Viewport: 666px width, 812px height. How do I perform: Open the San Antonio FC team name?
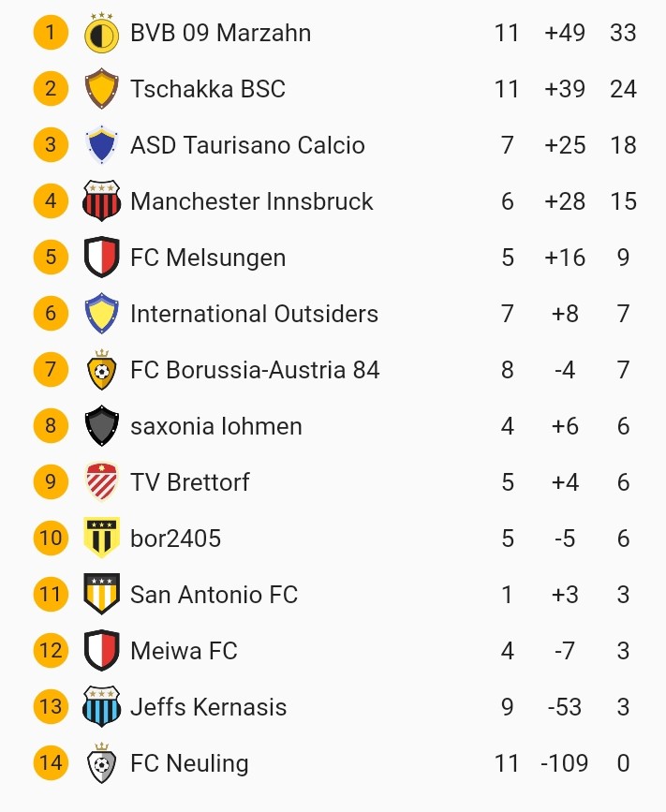coord(214,595)
